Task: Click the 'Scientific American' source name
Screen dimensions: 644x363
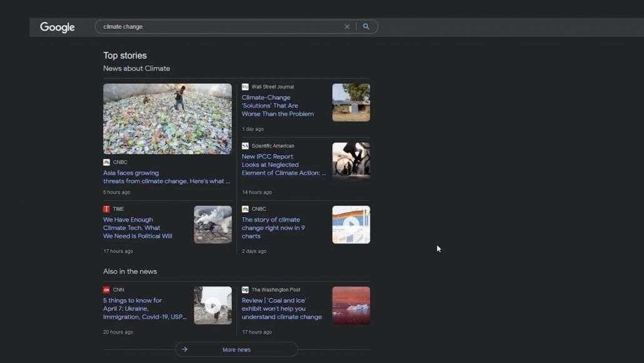Action: [x=273, y=146]
